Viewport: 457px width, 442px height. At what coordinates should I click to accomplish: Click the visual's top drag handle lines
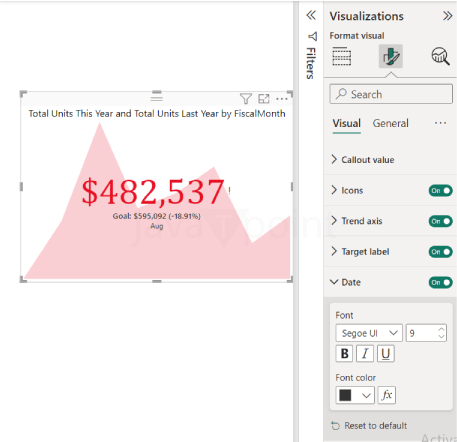point(157,98)
